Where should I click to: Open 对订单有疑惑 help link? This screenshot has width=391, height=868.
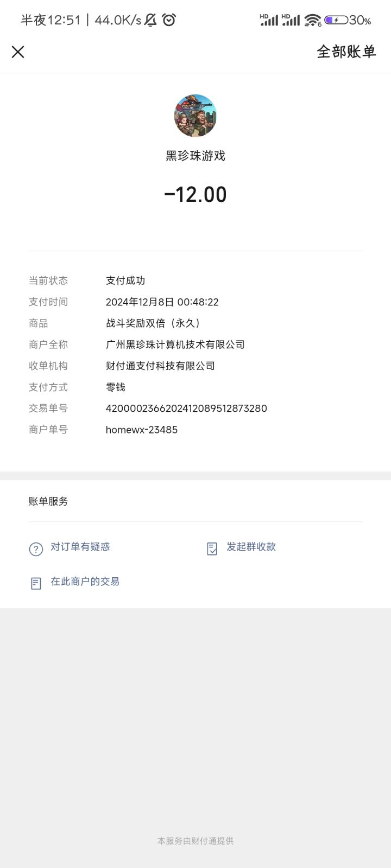[80, 547]
